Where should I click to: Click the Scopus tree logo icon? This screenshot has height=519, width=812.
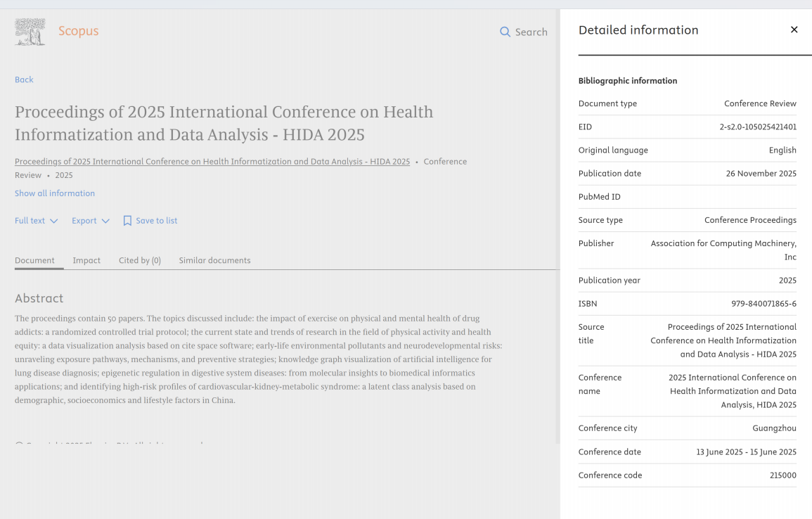tap(30, 32)
